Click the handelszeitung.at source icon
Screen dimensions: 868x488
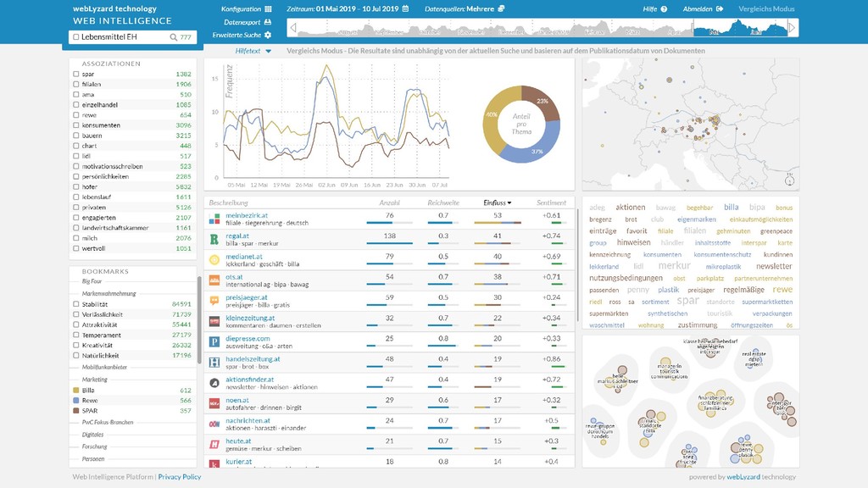pos(214,363)
